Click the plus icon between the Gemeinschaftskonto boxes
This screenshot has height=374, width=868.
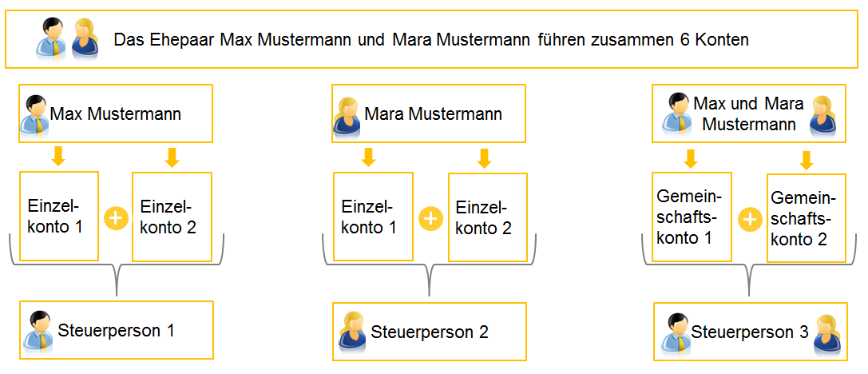pos(750,219)
